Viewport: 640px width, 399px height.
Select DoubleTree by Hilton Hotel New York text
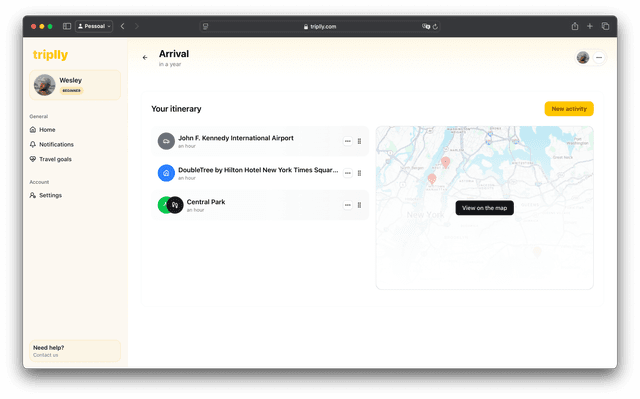coord(258,170)
